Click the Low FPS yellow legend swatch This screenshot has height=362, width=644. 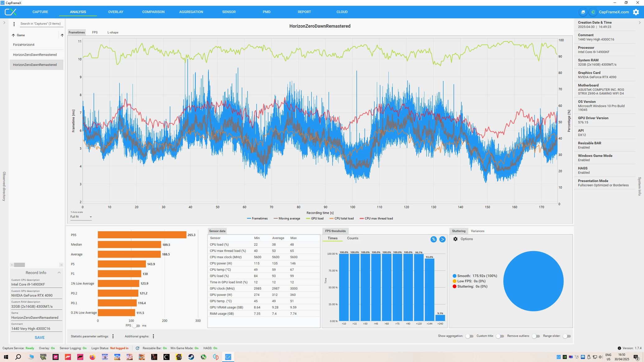pyautogui.click(x=455, y=281)
